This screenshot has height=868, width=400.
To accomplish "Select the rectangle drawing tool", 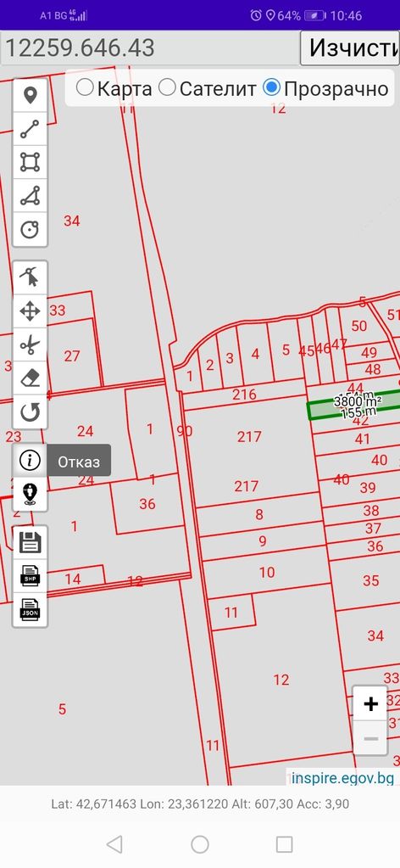I will tap(30, 162).
